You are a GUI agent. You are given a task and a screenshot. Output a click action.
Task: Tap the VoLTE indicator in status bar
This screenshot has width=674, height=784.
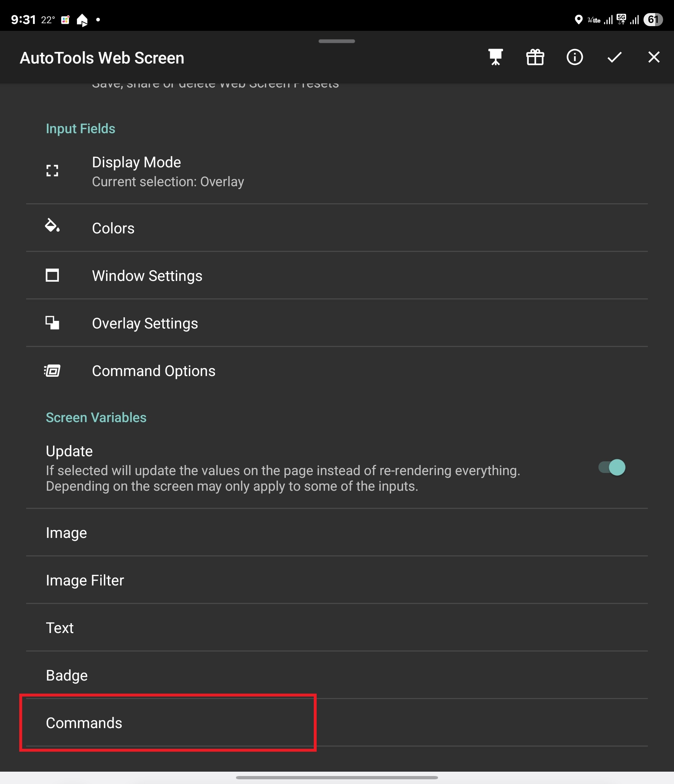click(x=594, y=20)
